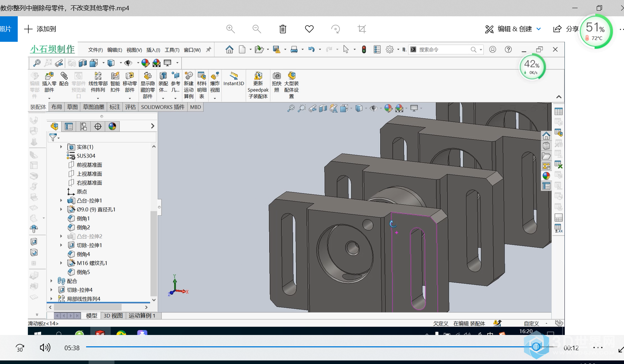The height and width of the screenshot is (364, 624).
Task: Toggle the menu bar pin icon
Action: pos(209,50)
